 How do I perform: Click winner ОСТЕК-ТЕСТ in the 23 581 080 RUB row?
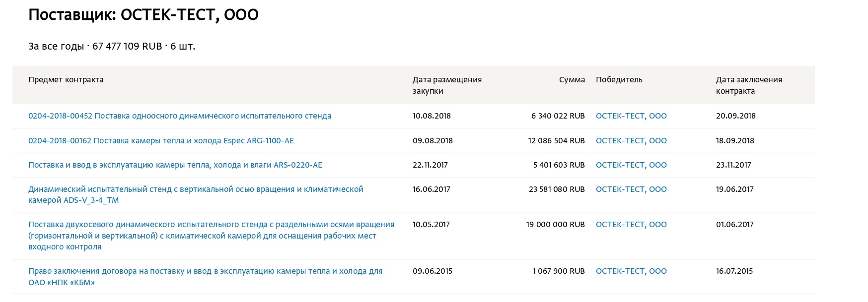coord(631,189)
